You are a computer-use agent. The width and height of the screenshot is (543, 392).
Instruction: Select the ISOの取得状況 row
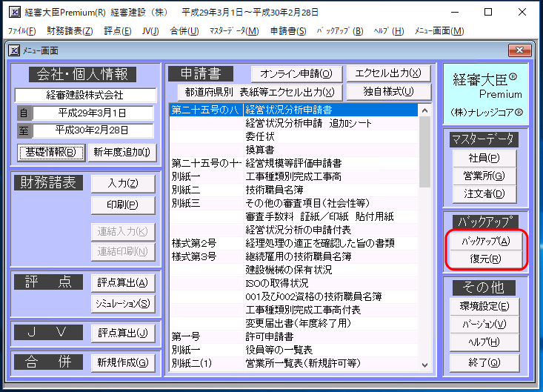click(293, 283)
